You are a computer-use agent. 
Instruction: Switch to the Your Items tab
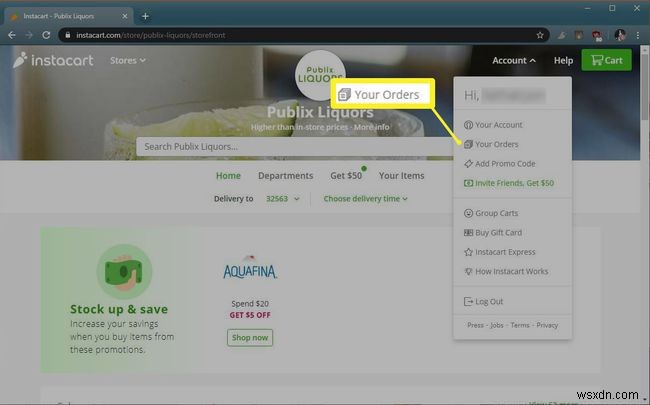click(401, 176)
